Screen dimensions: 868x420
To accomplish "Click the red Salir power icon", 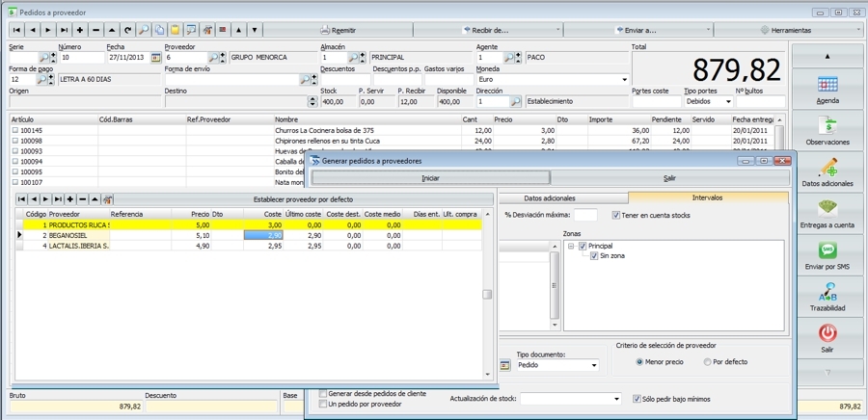I will (x=827, y=333).
